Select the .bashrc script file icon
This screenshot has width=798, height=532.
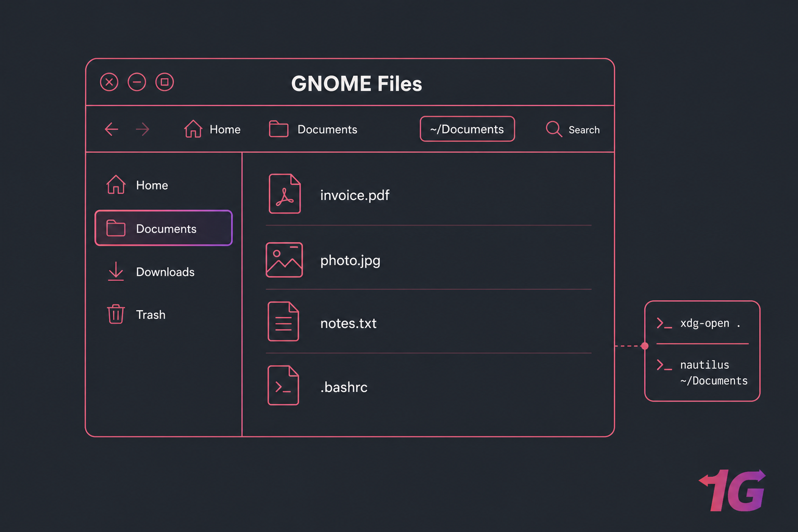click(x=284, y=385)
